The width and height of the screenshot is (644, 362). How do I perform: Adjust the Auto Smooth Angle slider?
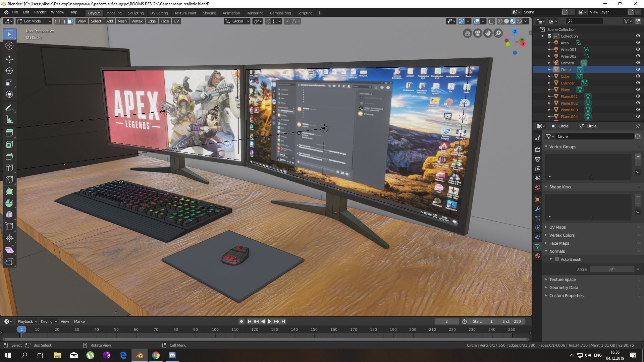pos(612,269)
